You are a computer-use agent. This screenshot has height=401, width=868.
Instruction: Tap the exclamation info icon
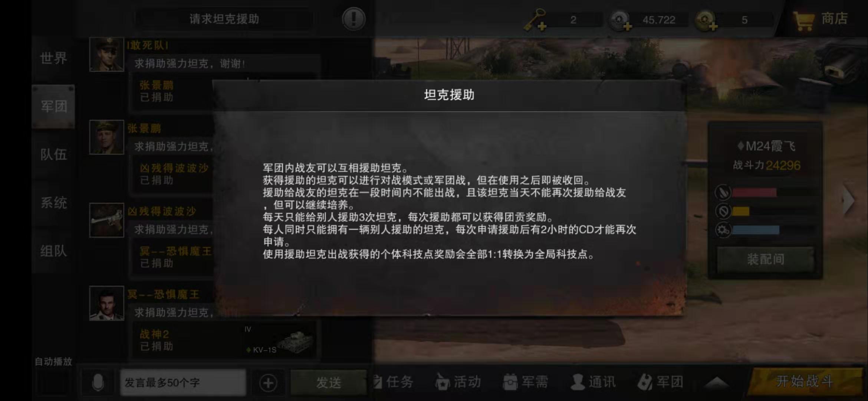point(354,19)
